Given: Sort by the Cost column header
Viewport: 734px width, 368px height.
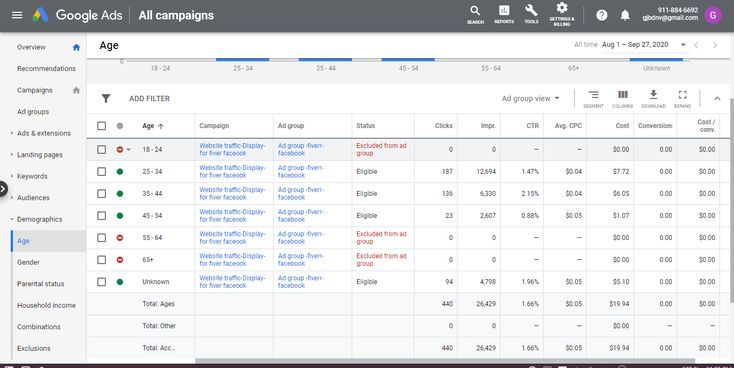Looking at the screenshot, I should 622,125.
